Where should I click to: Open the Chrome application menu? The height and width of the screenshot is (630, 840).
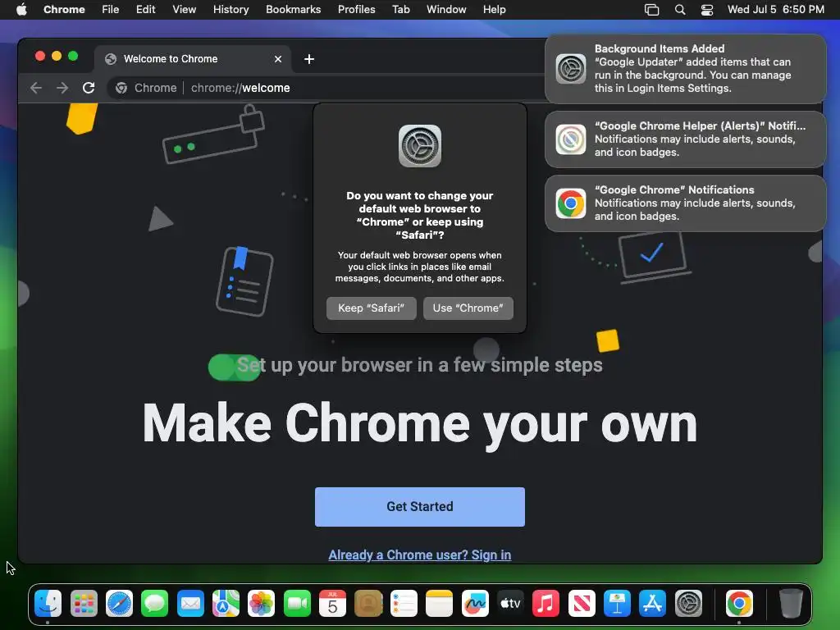64,10
